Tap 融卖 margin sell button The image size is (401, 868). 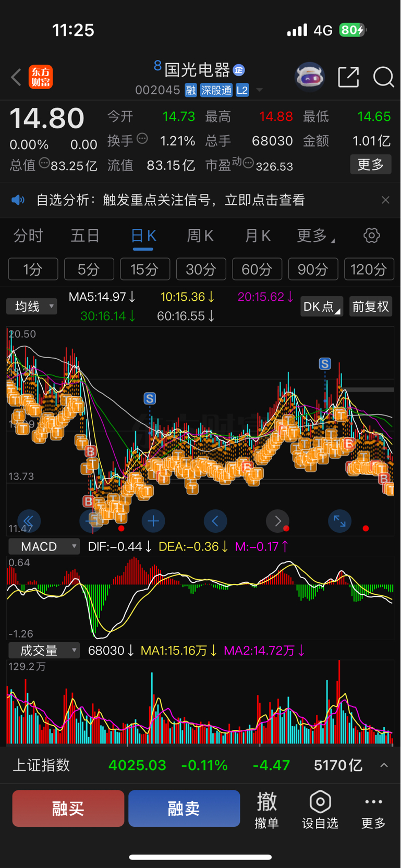click(x=184, y=809)
